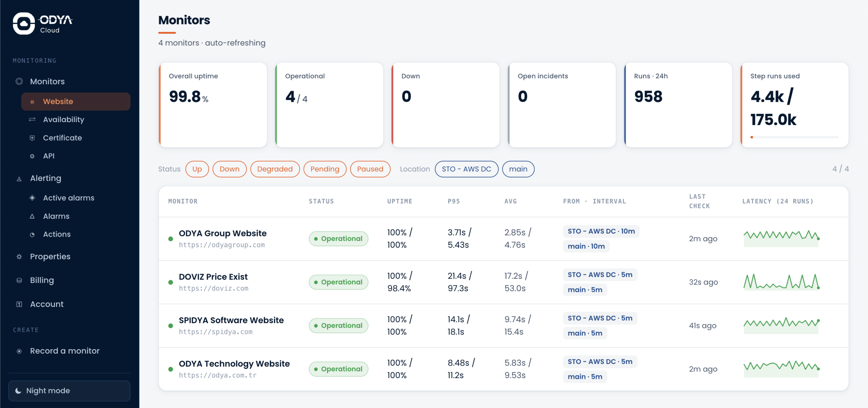Toggle the Pending status filter
The image size is (868, 408).
coord(325,169)
